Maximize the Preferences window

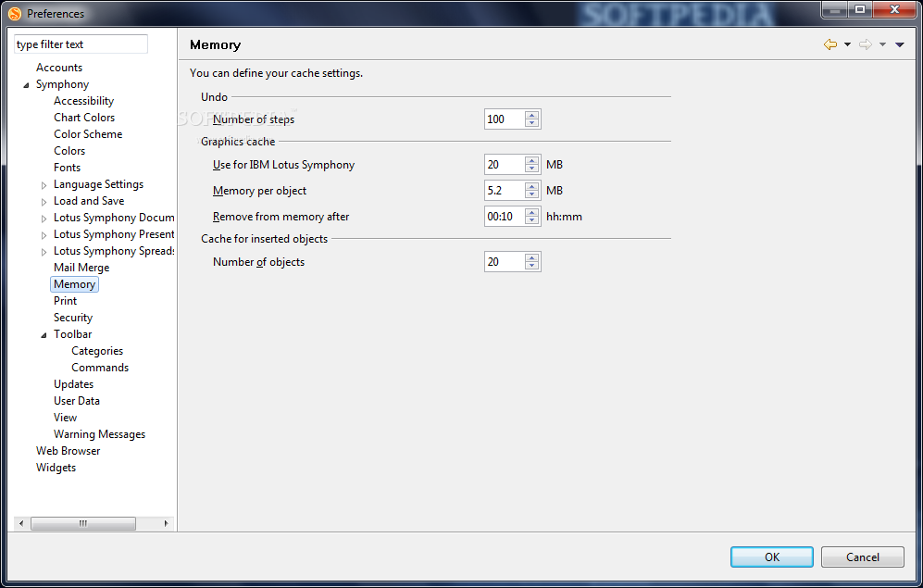coord(860,9)
